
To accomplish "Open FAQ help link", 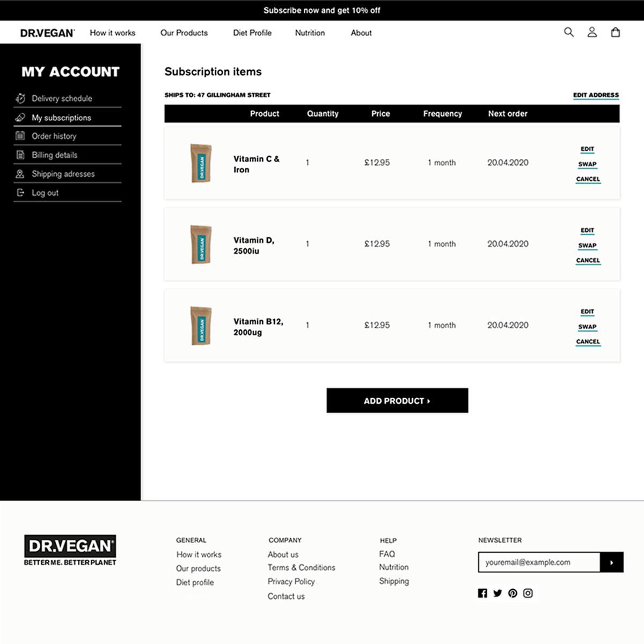I will pyautogui.click(x=387, y=554).
